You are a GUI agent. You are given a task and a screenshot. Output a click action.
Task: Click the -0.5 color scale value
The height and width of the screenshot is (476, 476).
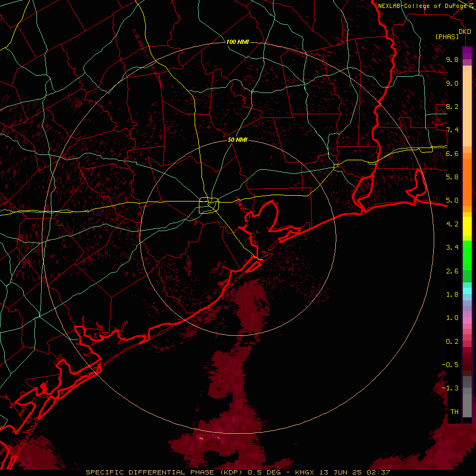point(450,365)
